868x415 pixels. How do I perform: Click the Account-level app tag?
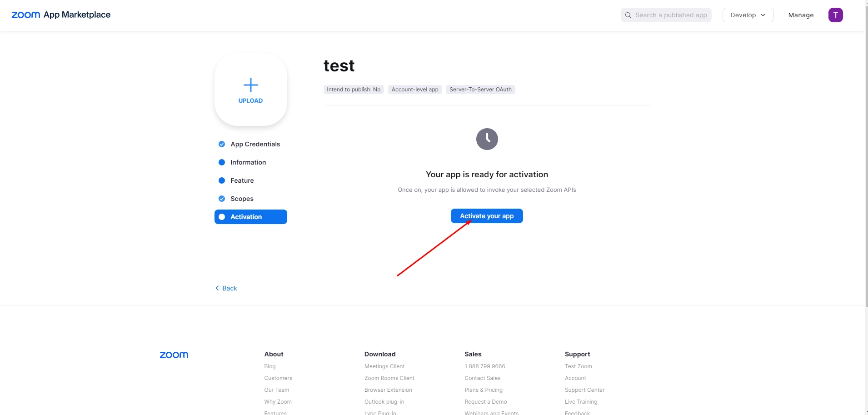coord(415,90)
